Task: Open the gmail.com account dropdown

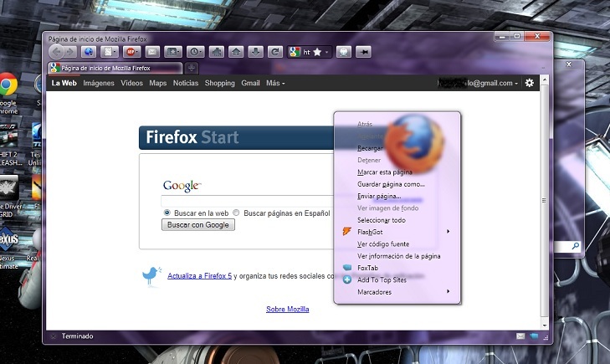Action: [x=478, y=83]
